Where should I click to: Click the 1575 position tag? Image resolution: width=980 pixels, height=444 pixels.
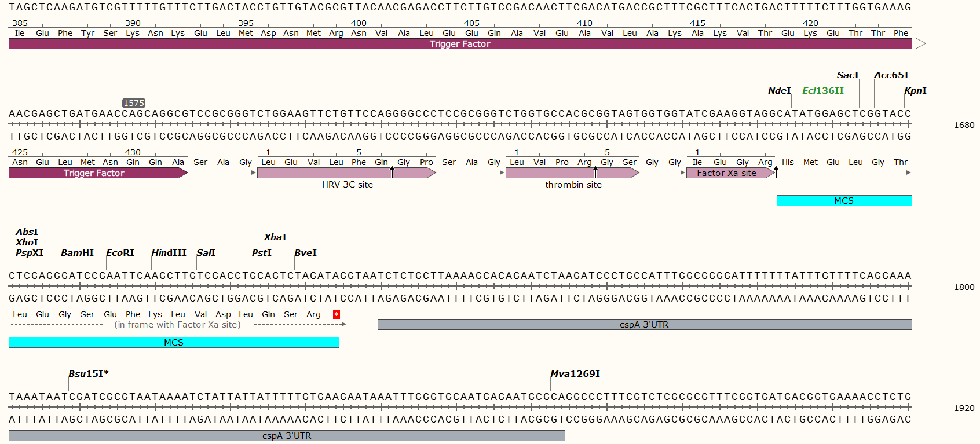[134, 103]
